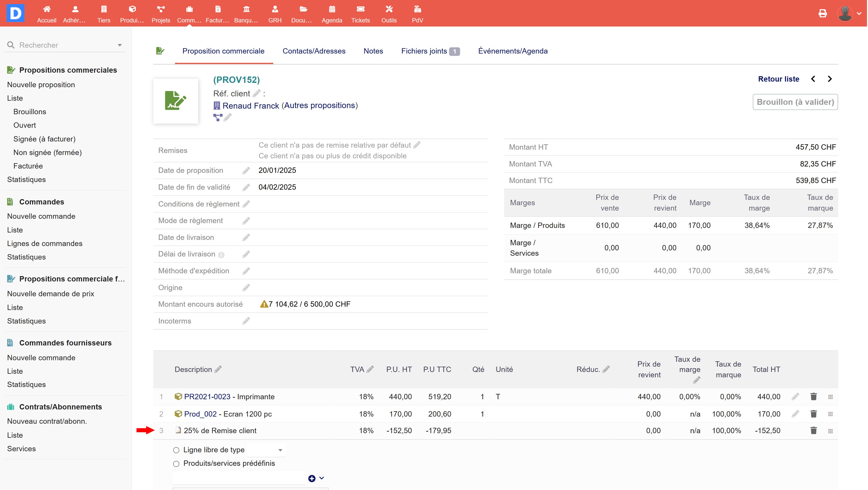The height and width of the screenshot is (490, 868).
Task: Select Produits/services prédéfinis radio button
Action: pyautogui.click(x=176, y=464)
